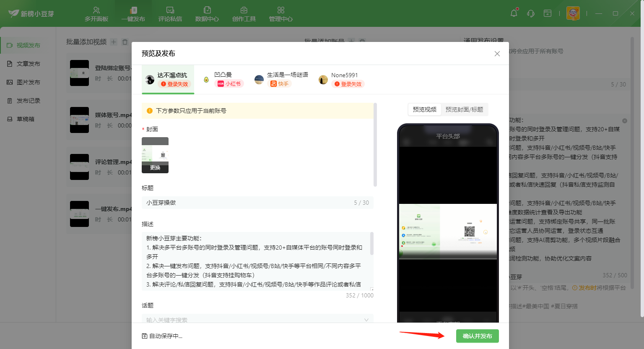The image size is (644, 349).
Task: Select the 评论管理.mp4 video thumbnail
Action: pos(79,167)
